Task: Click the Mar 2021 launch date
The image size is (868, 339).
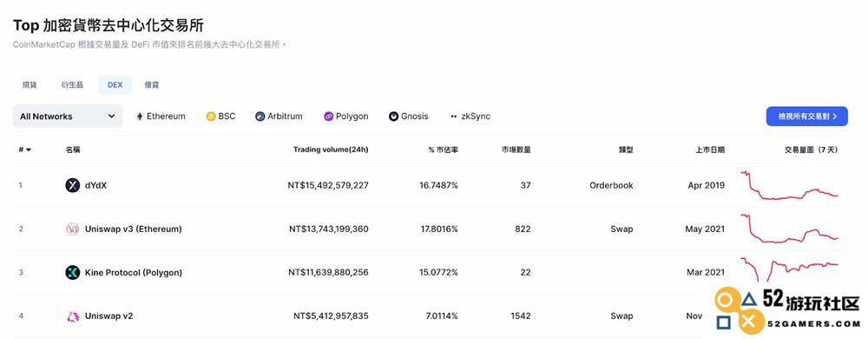Action: (706, 273)
